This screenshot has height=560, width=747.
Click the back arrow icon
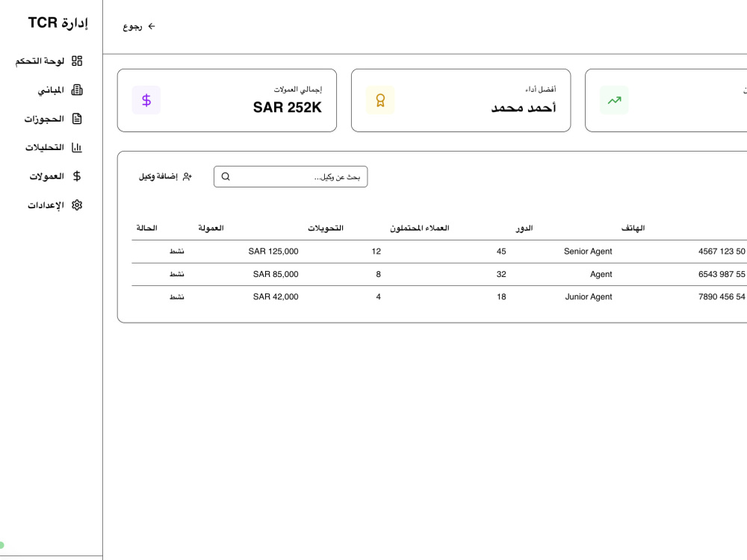[x=152, y=26]
